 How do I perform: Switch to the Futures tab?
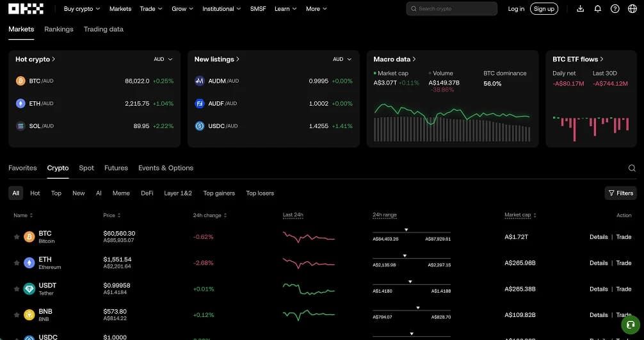pyautogui.click(x=116, y=168)
